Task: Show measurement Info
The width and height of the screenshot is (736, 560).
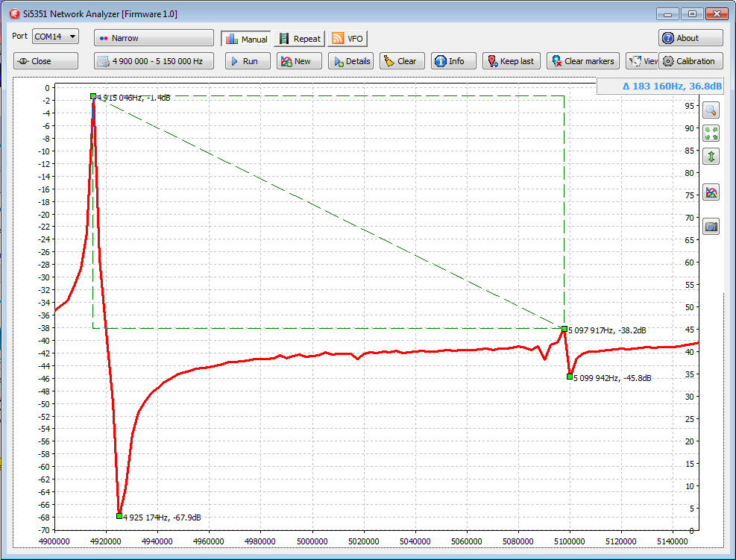Action: click(449, 61)
